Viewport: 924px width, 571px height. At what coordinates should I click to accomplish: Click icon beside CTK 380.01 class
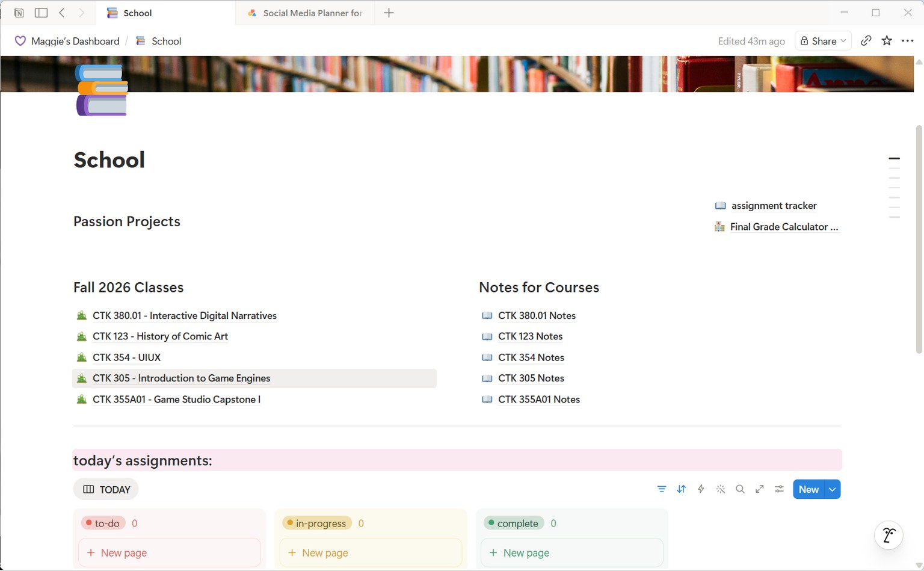tap(82, 316)
